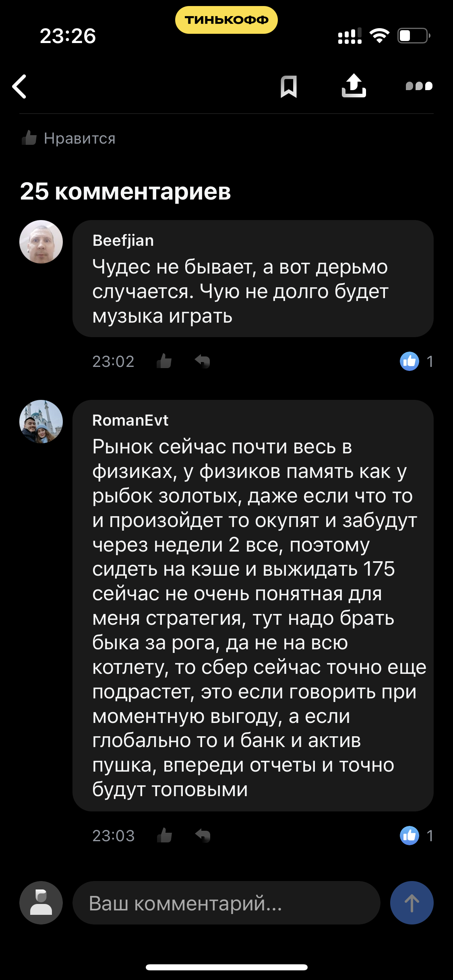The width and height of the screenshot is (453, 980).
Task: Tap the Beefjian username
Action: pyautogui.click(x=123, y=241)
